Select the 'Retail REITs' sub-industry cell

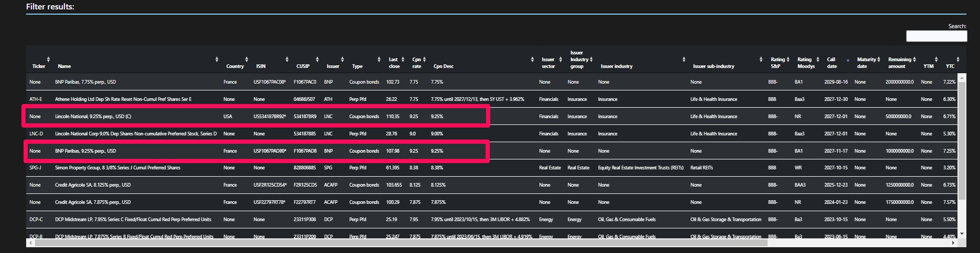702,168
